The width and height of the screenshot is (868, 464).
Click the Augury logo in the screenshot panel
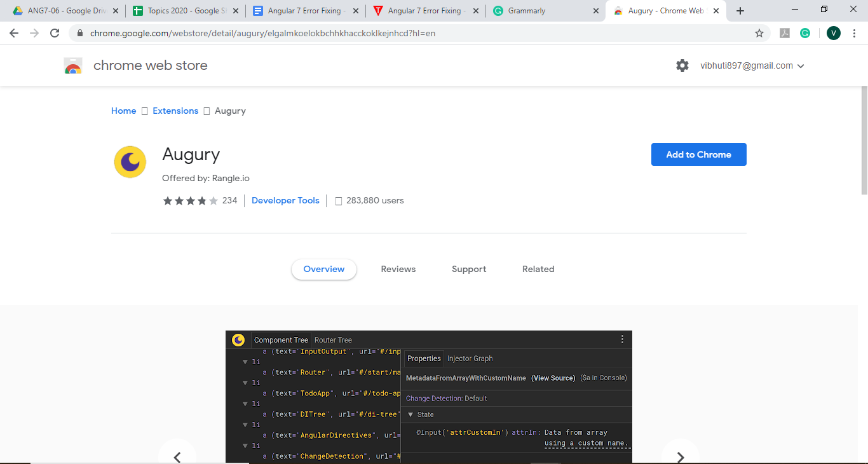[238, 340]
